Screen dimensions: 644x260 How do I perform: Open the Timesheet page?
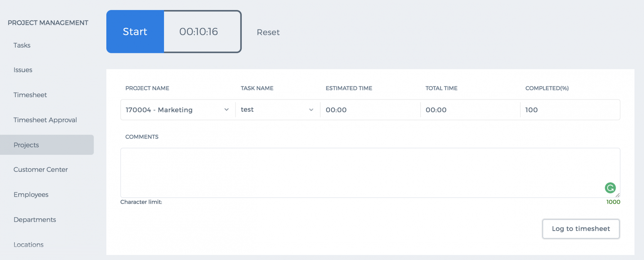[x=30, y=95]
